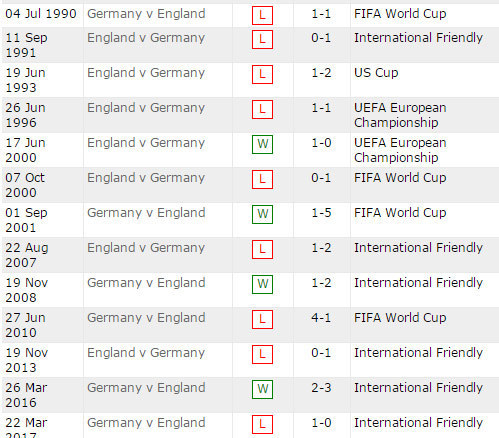Image resolution: width=499 pixels, height=438 pixels.
Task: Click the L badge for 19 Jun 1993 US Cup
Action: coord(262,74)
